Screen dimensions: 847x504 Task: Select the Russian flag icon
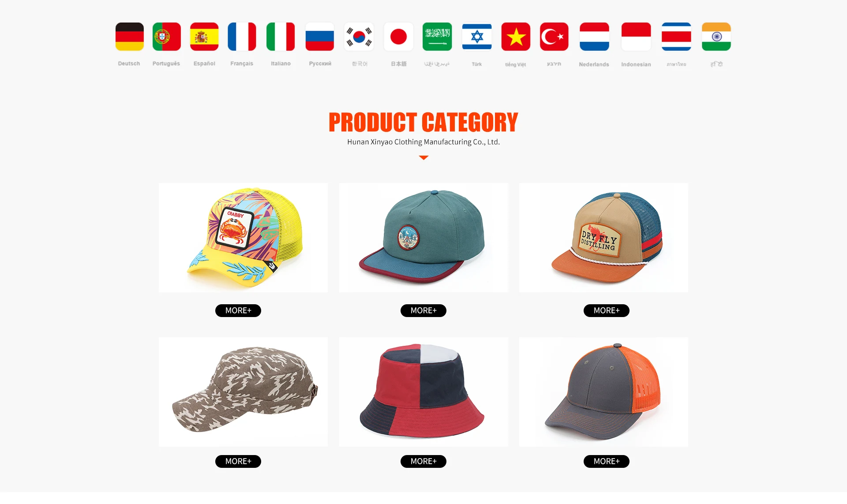click(x=320, y=37)
